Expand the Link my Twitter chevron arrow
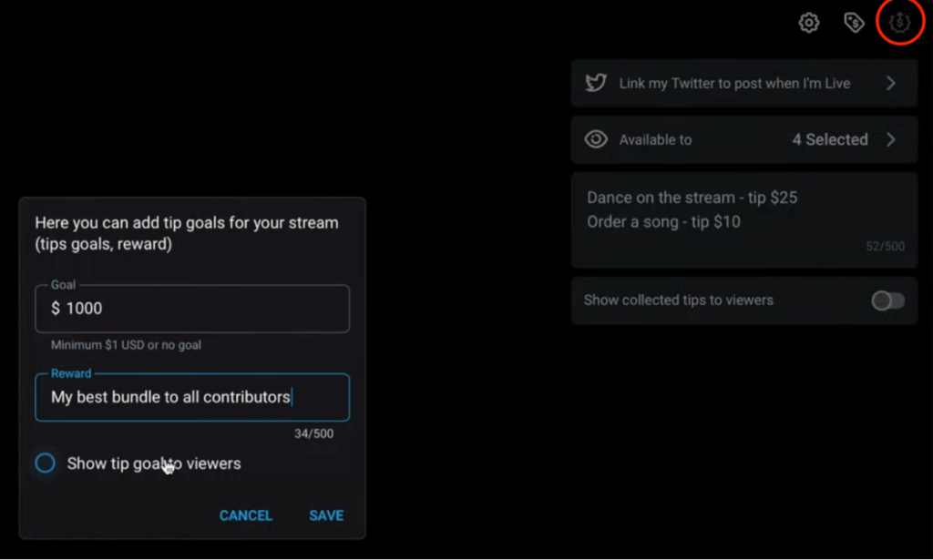Viewport: 933px width, 560px height. tap(891, 84)
